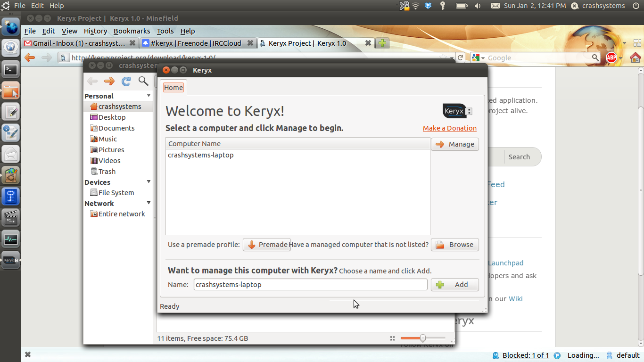Adjust the file manager zoom slider
The height and width of the screenshot is (362, 644).
[422, 338]
